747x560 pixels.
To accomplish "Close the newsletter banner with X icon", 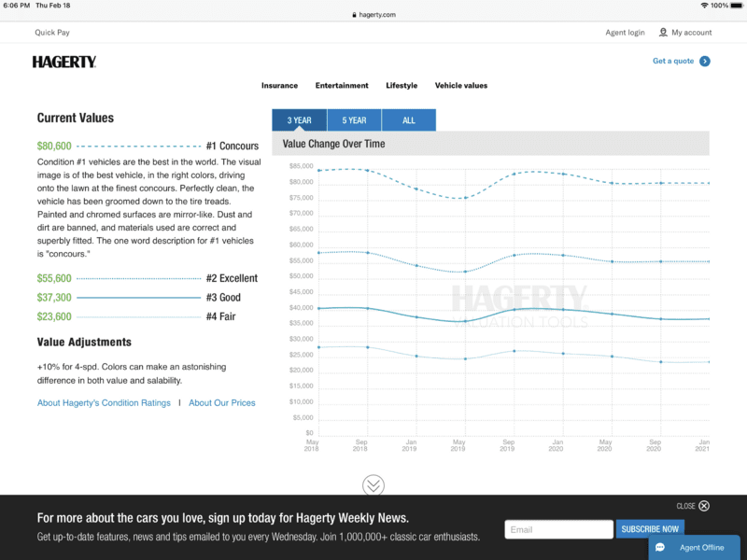I will click(x=704, y=506).
